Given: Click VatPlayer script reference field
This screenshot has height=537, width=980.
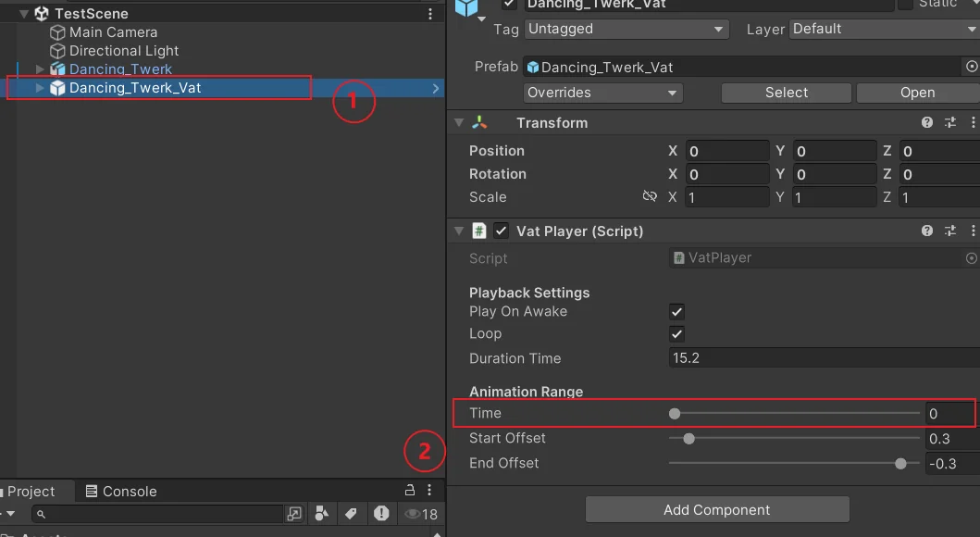Looking at the screenshot, I should [x=816, y=257].
